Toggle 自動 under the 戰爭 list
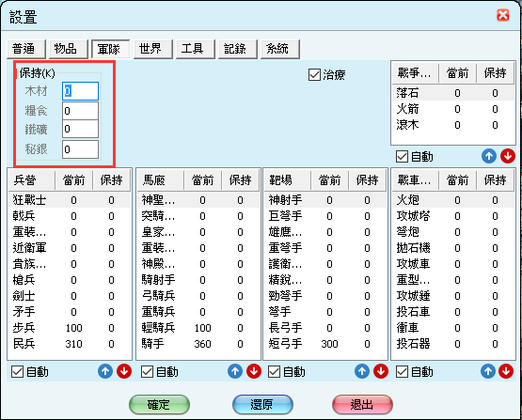Viewport: 522px width, 420px height. (x=402, y=156)
